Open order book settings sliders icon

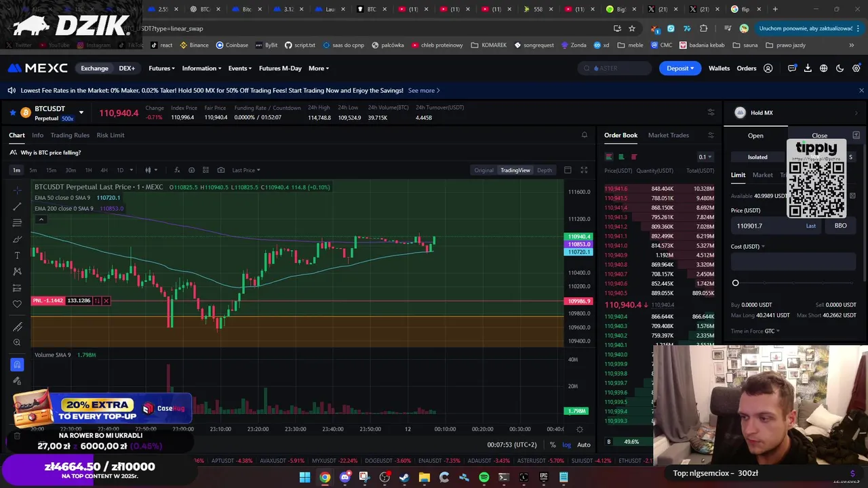[x=711, y=135]
